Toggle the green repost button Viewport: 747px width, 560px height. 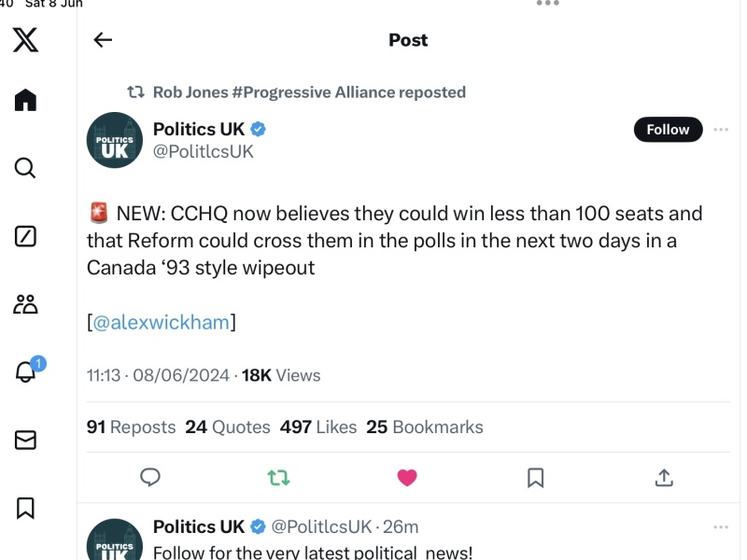tap(278, 478)
